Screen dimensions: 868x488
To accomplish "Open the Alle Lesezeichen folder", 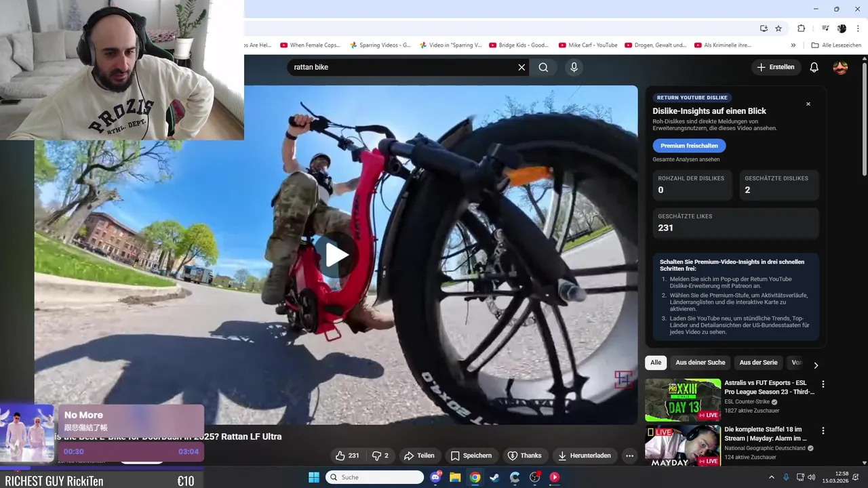I will pos(836,45).
